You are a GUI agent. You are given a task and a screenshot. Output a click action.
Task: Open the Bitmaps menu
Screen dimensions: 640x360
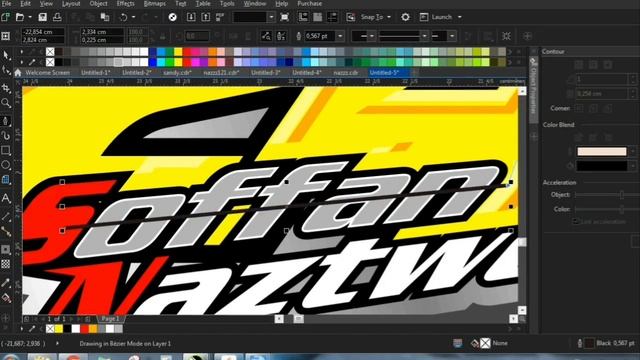pyautogui.click(x=155, y=3)
